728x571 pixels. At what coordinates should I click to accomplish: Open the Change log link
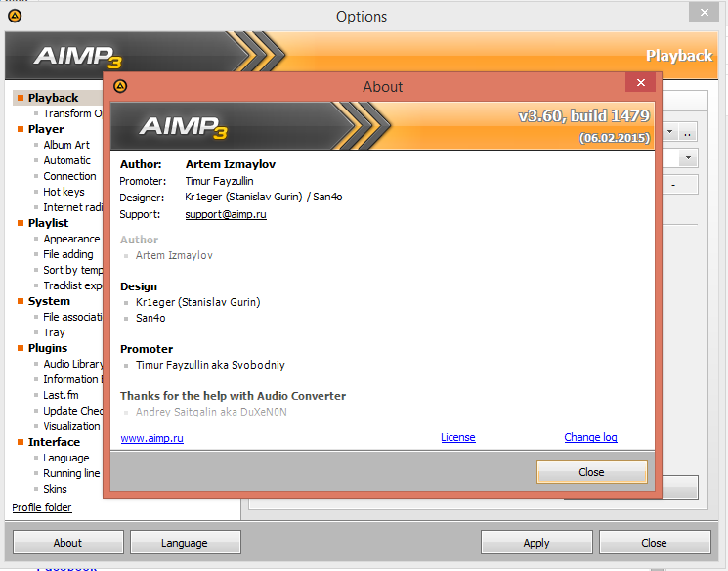tap(590, 437)
